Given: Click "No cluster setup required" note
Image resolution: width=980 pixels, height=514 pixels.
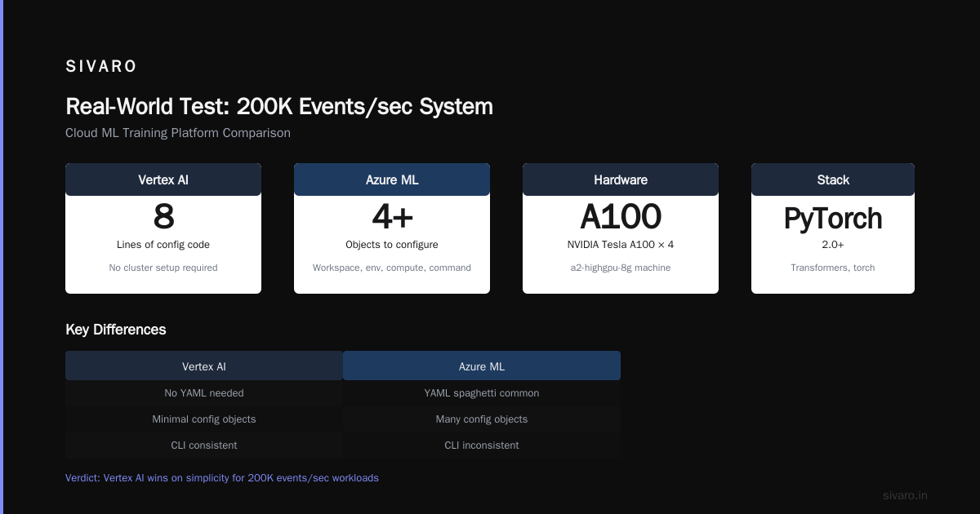Looking at the screenshot, I should pos(163,268).
